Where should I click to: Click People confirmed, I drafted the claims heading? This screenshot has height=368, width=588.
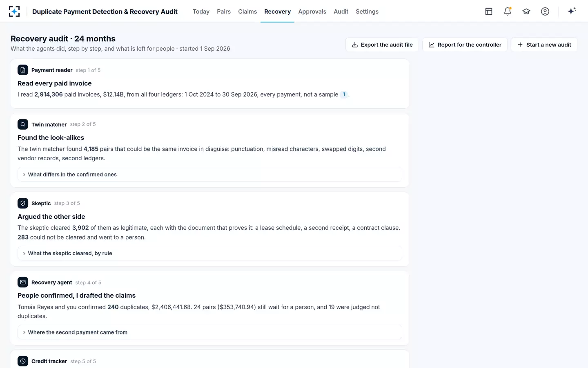[x=77, y=296]
